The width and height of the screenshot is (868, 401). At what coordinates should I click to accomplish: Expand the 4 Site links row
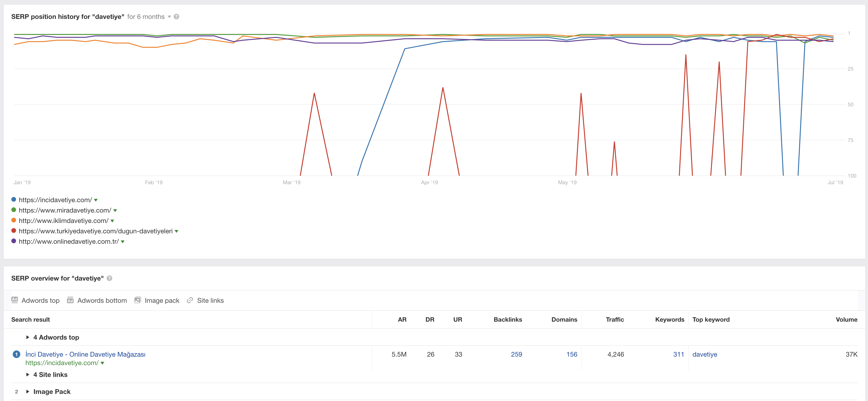[47, 375]
